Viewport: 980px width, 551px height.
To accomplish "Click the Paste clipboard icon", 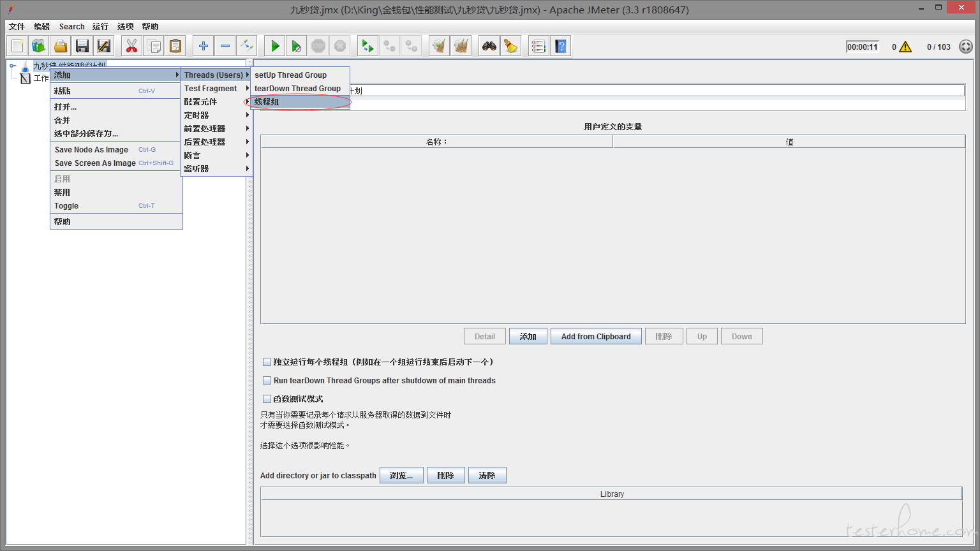I will point(175,46).
